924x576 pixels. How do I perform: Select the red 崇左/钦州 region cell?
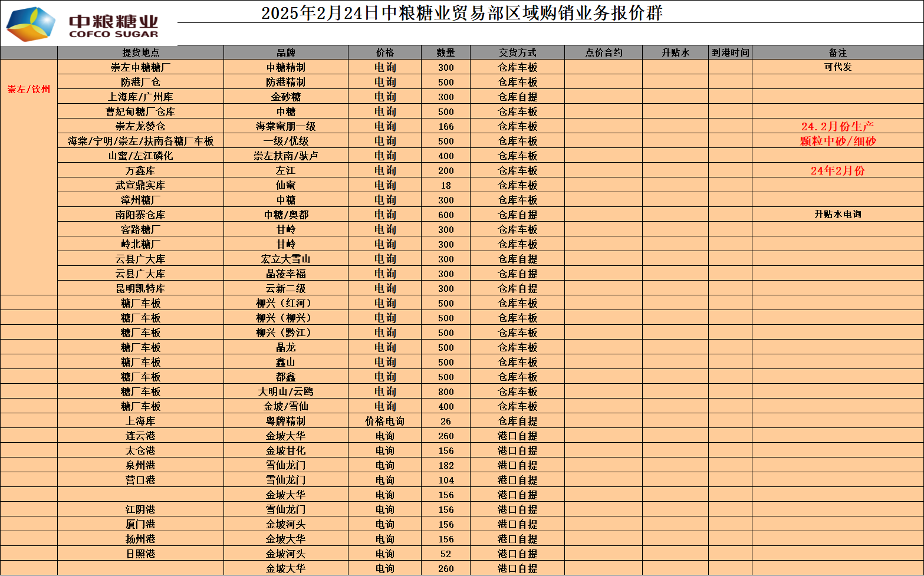(x=29, y=89)
